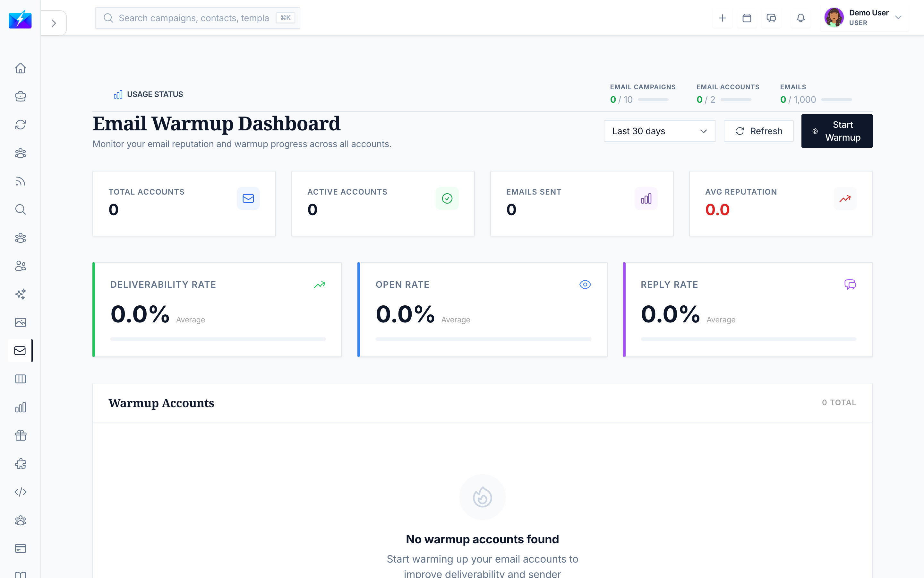Click the ⌘K shortcut badge
The height and width of the screenshot is (578, 924).
pos(286,18)
